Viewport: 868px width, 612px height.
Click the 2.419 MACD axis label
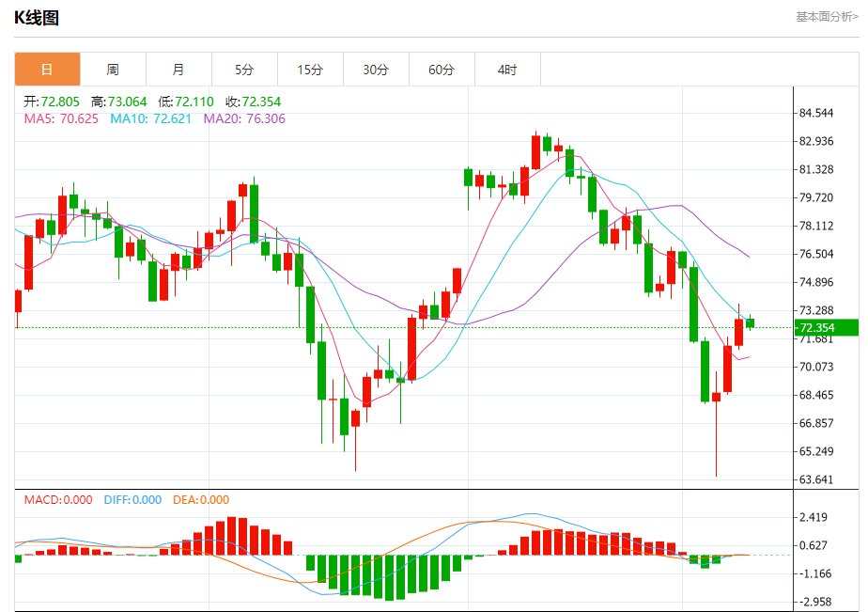coord(814,517)
